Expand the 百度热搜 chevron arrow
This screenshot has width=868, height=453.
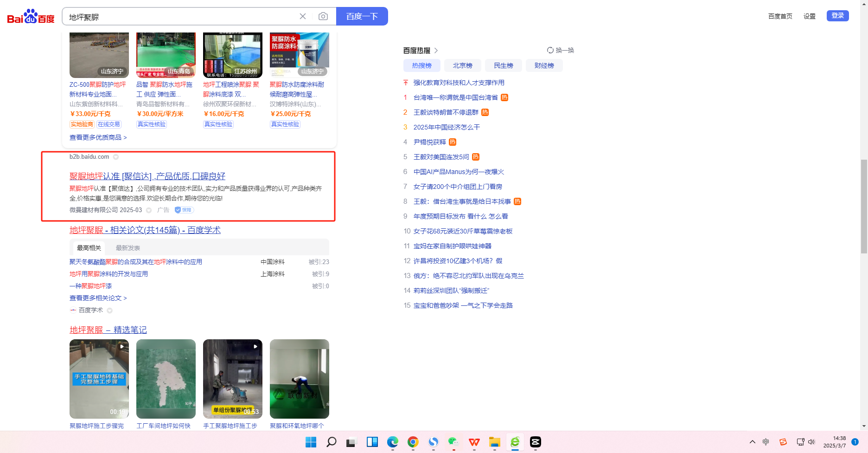click(x=436, y=50)
